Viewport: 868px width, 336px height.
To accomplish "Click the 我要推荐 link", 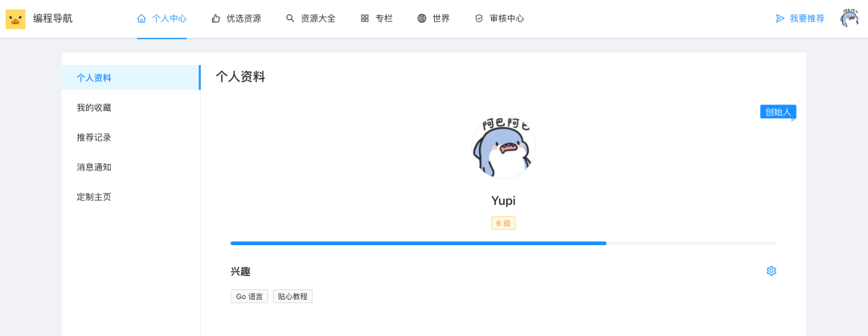I will coord(807,18).
